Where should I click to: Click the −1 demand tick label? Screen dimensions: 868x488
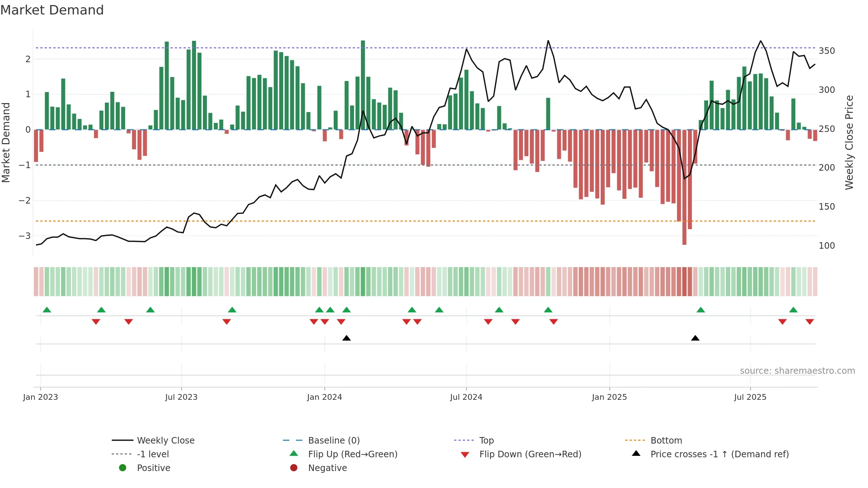25,165
